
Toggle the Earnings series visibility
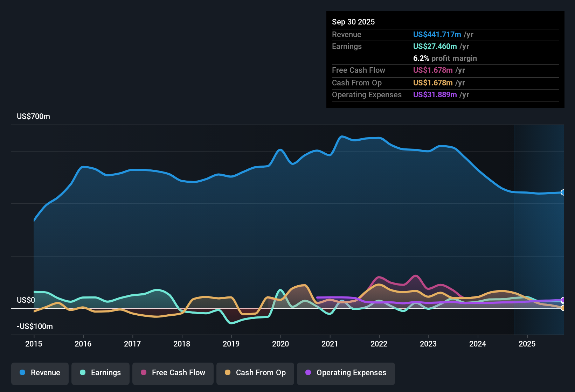[101, 373]
